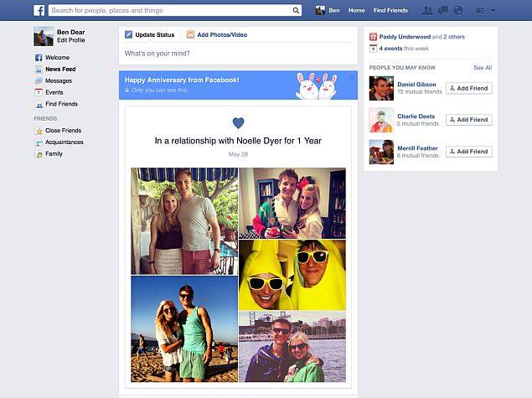Dismiss the Happy Anniversary banner
The height and width of the screenshot is (398, 532).
[x=351, y=77]
